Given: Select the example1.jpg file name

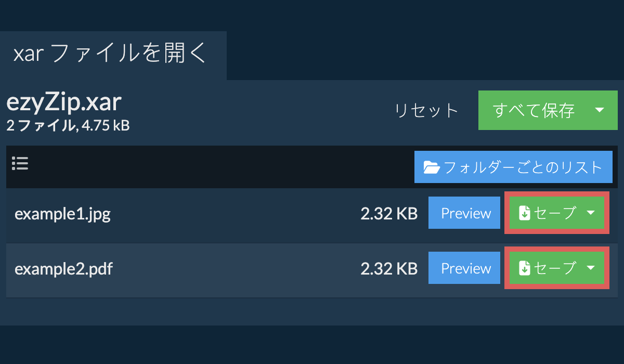Looking at the screenshot, I should [x=62, y=214].
